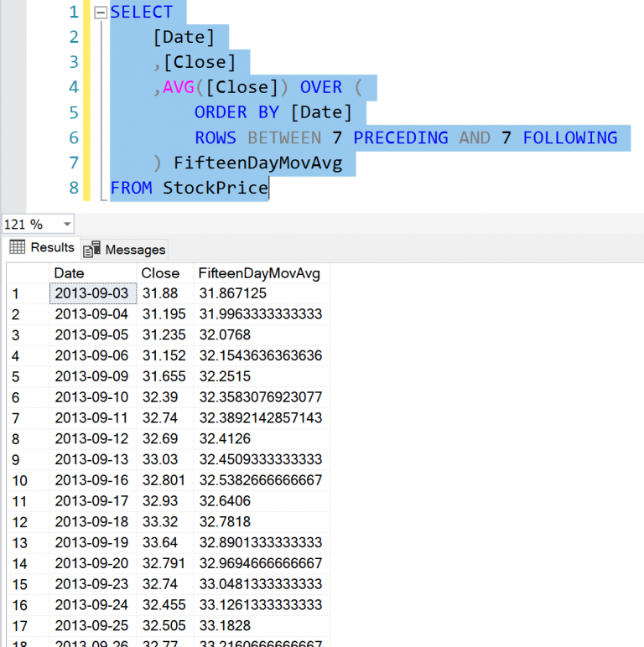The height and width of the screenshot is (647, 644).
Task: Click the FifteenDayMovAvg alias in line 7
Action: (x=258, y=163)
